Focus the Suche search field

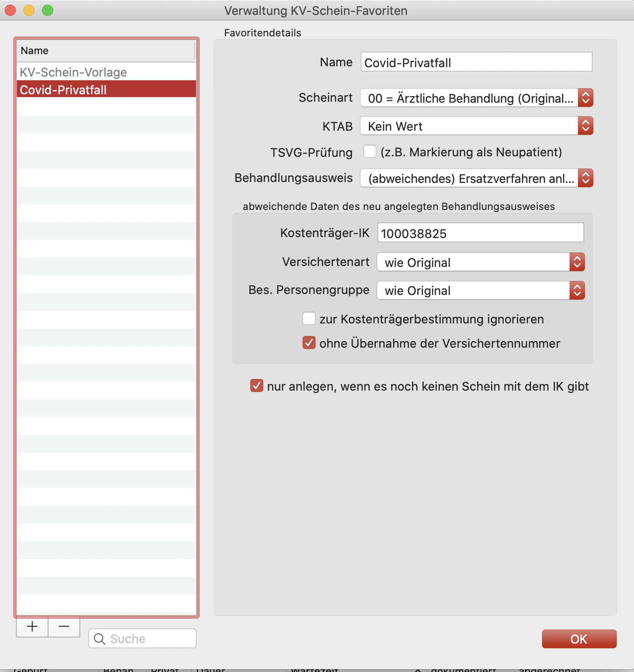point(142,638)
